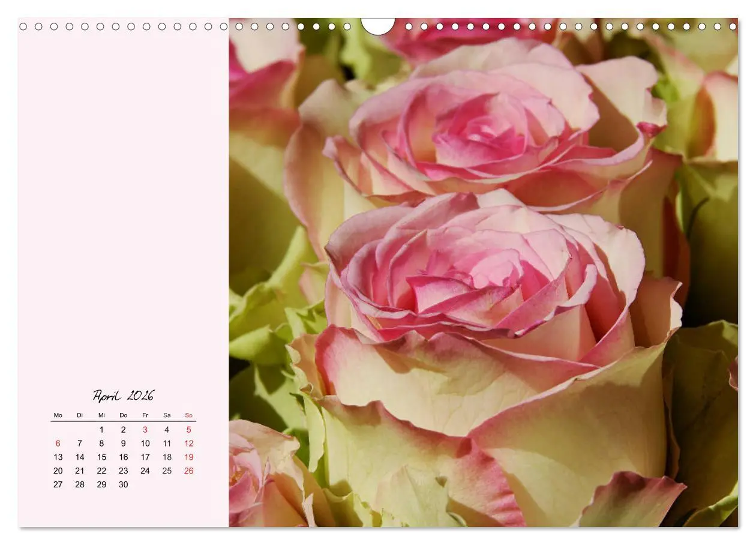Select the 'Mi' weekday header

tap(101, 415)
